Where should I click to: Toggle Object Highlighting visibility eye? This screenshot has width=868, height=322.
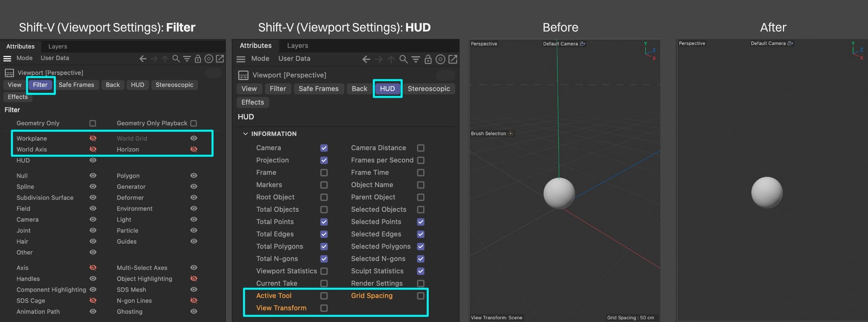[194, 278]
